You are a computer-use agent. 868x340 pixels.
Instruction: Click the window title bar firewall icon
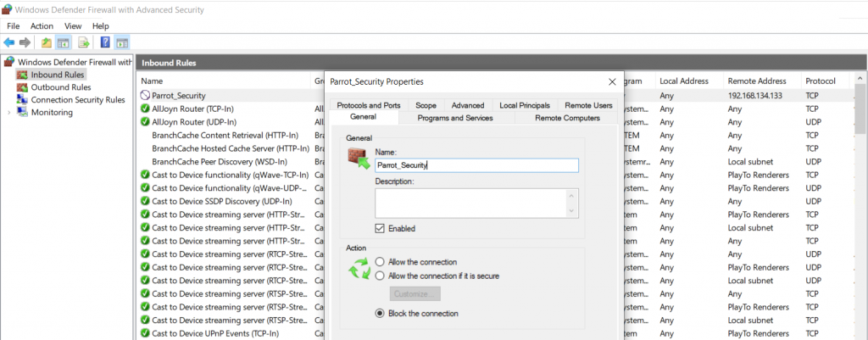(7, 9)
